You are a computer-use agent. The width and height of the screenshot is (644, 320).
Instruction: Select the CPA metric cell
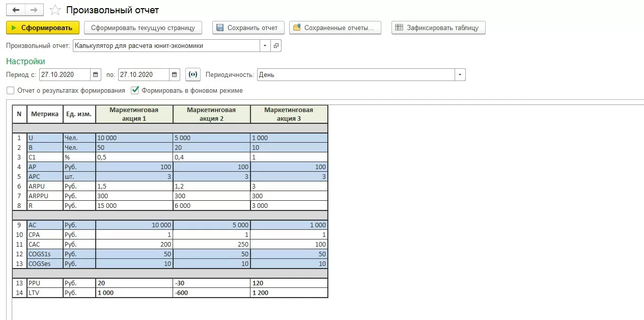tap(45, 234)
